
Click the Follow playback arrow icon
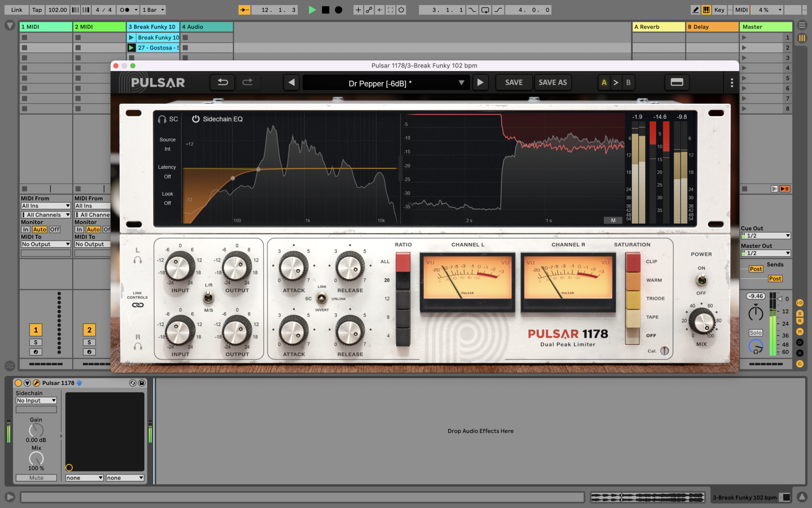(244, 10)
